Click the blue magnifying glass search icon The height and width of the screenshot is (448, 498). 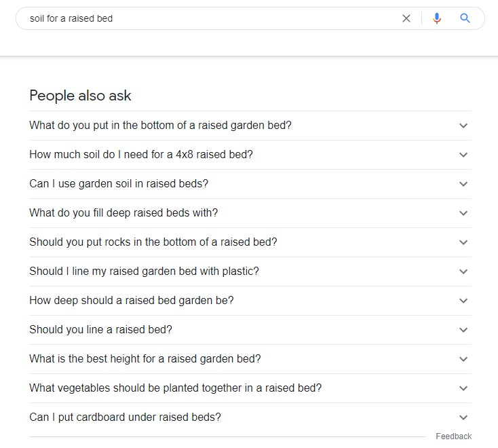465,18
